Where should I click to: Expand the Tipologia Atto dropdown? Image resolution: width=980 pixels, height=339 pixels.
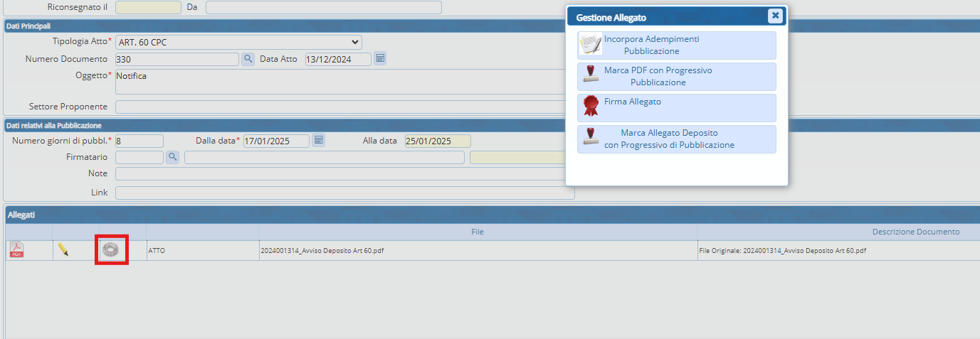[x=238, y=42]
